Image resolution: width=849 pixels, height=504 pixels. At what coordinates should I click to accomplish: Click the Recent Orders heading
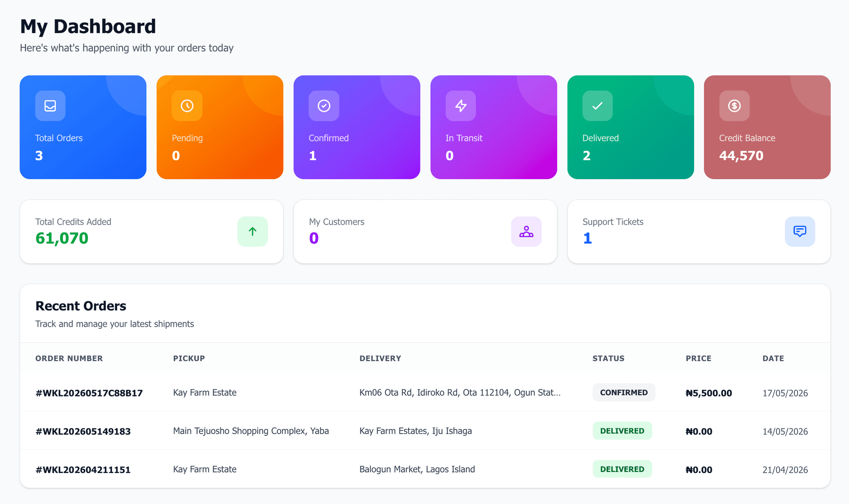click(81, 306)
